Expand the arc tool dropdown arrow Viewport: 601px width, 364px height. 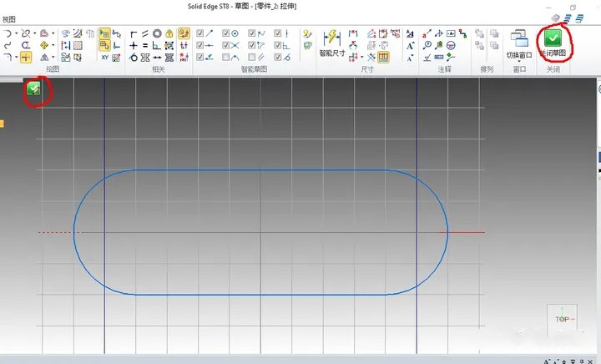[16, 33]
